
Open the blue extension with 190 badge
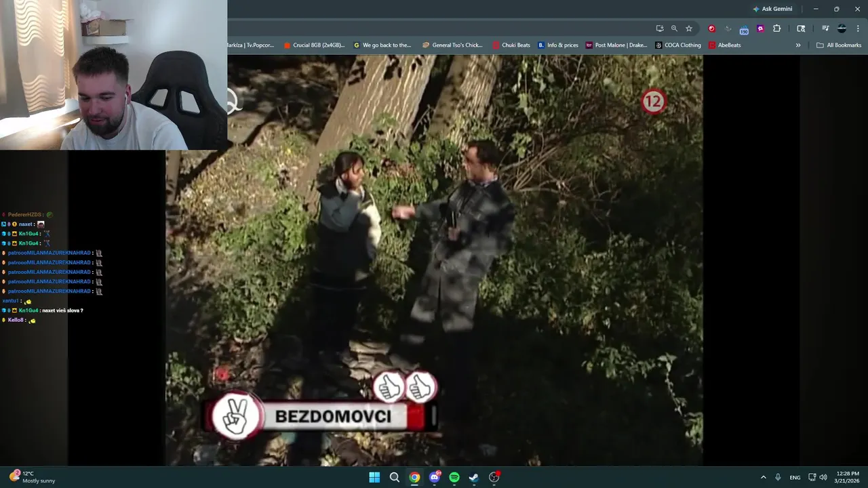click(744, 29)
